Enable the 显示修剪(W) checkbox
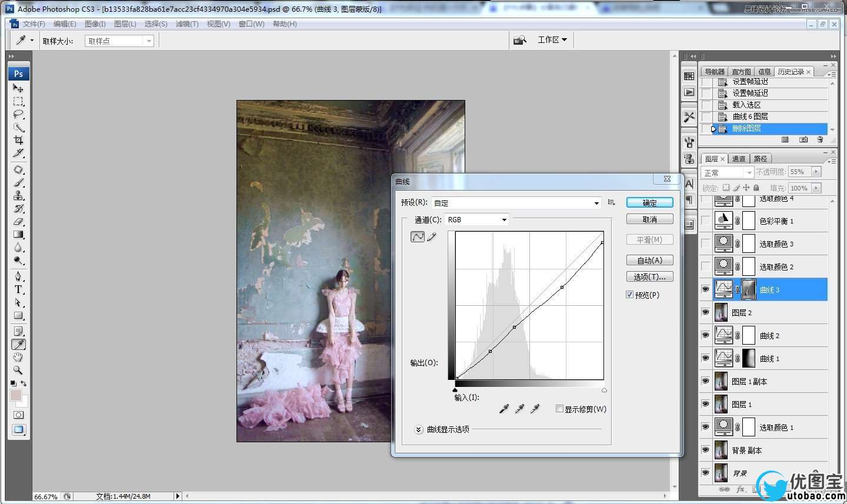Screen dimensions: 847x504 559,409
